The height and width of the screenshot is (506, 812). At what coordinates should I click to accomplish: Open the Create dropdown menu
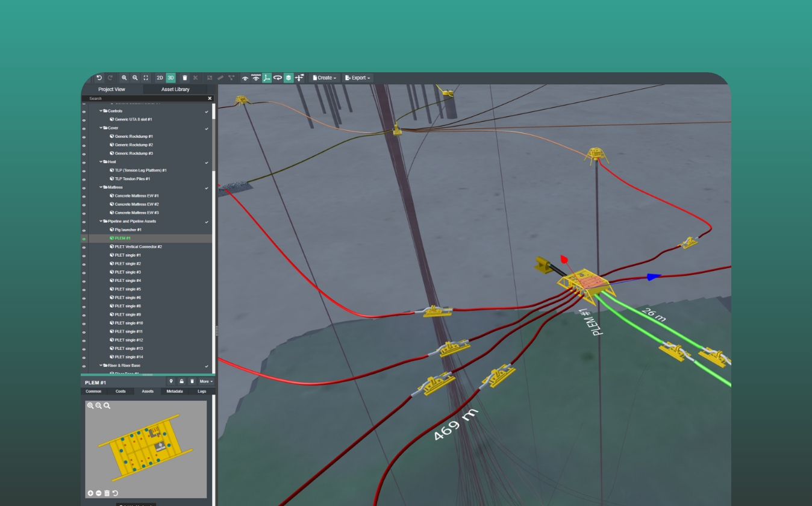[x=325, y=78]
